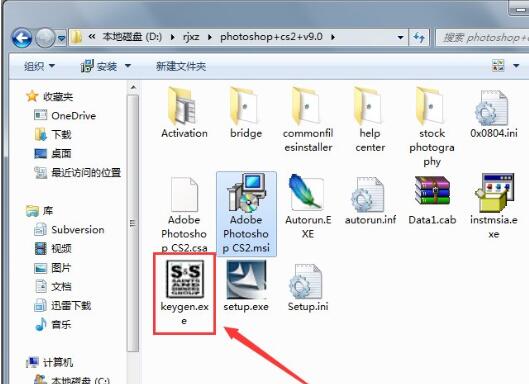Select 计算机 in navigation pane
Viewport: 529px width, 384px height.
(50, 363)
